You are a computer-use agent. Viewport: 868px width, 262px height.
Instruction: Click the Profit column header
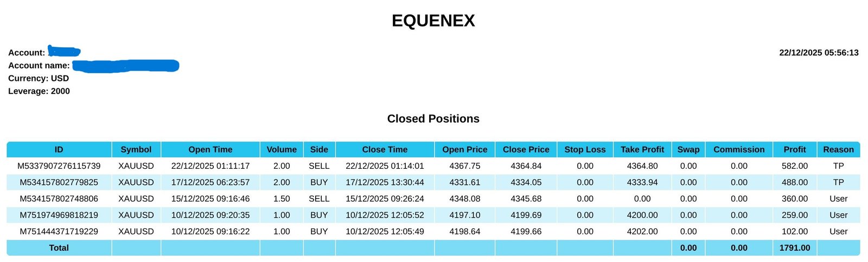795,150
